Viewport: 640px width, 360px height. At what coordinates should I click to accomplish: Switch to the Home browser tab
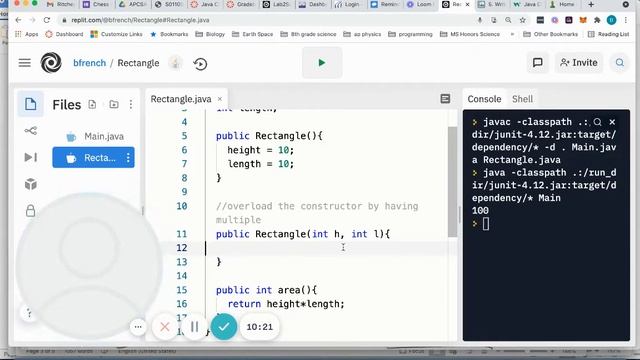[562, 4]
